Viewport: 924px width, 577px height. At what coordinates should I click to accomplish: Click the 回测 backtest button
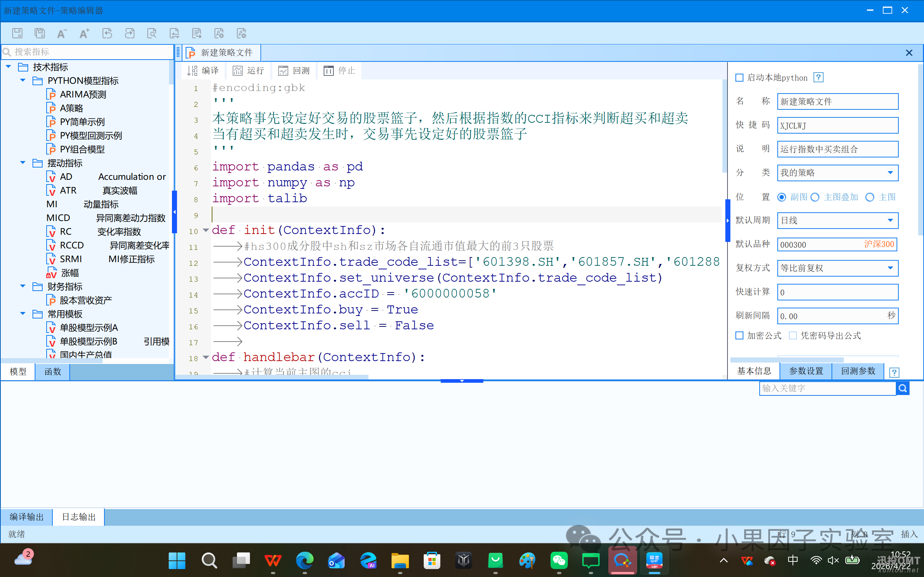point(294,71)
